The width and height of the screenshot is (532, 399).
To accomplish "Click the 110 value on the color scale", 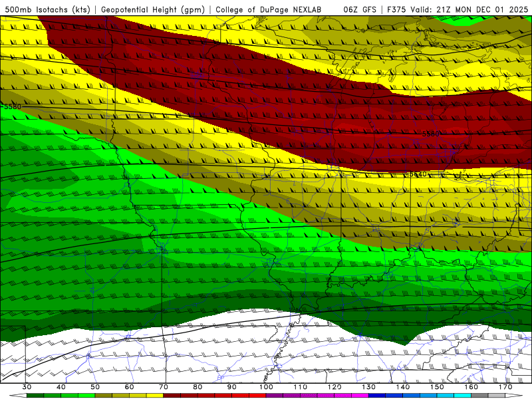I will [301, 387].
